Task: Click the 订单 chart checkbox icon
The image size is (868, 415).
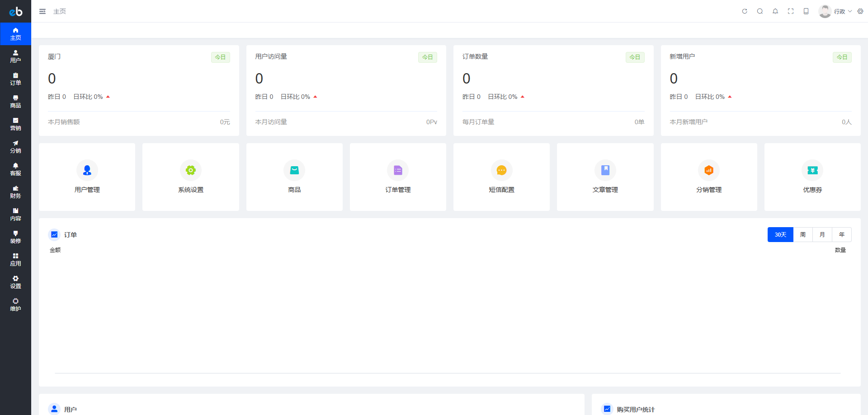Action: click(54, 234)
